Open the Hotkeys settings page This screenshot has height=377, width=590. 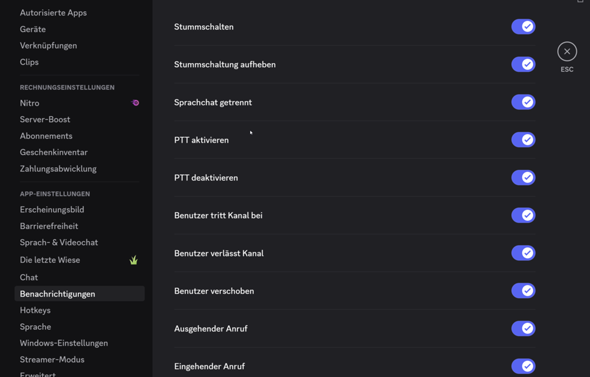pyautogui.click(x=79, y=310)
